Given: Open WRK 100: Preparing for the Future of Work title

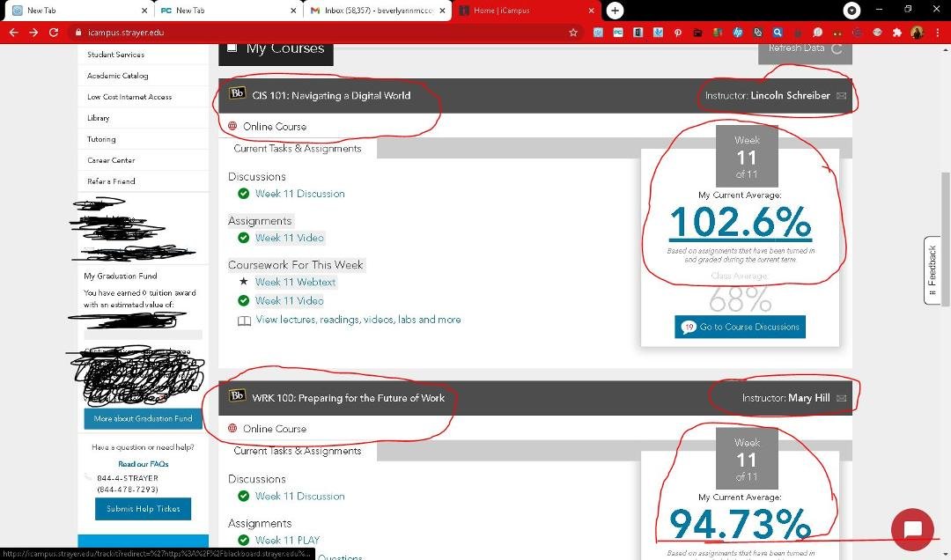Looking at the screenshot, I should (x=348, y=398).
